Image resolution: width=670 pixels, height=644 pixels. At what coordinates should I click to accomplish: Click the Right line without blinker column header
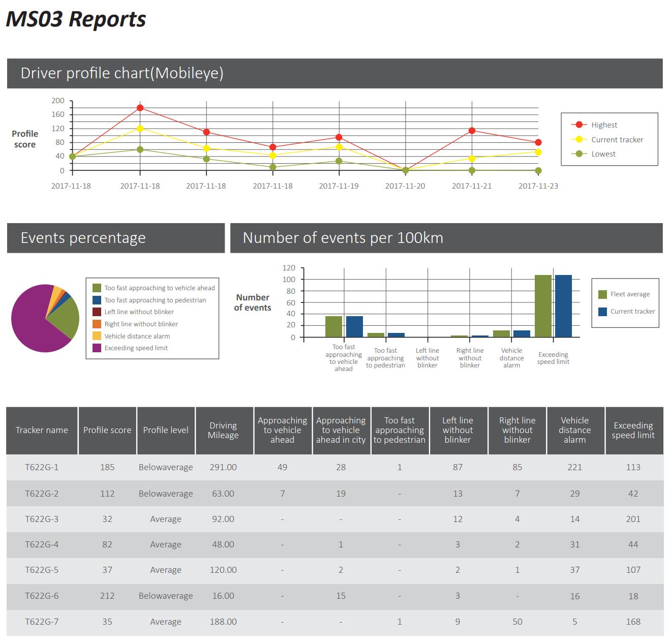coord(517,430)
